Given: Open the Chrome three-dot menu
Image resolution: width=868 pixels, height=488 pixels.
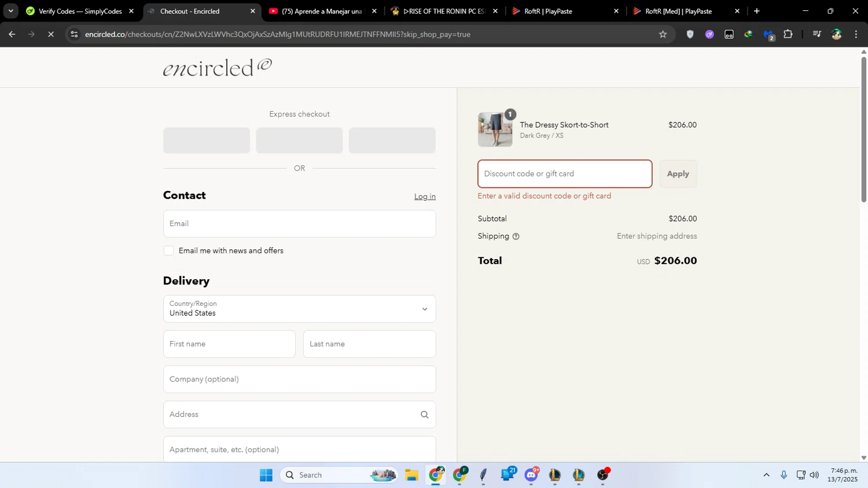Looking at the screenshot, I should [856, 34].
